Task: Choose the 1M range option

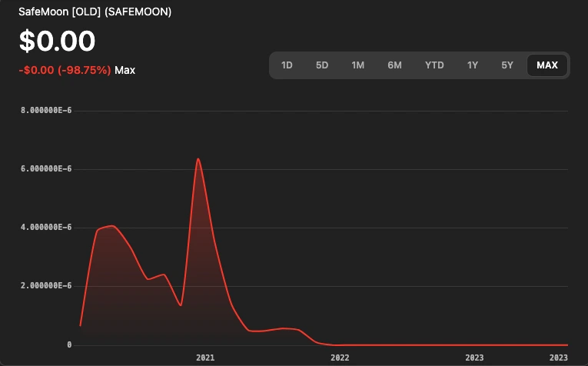Action: (x=357, y=65)
